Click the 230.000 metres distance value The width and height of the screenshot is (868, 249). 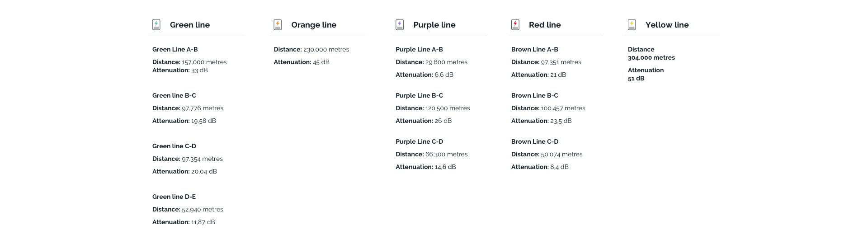(326, 49)
